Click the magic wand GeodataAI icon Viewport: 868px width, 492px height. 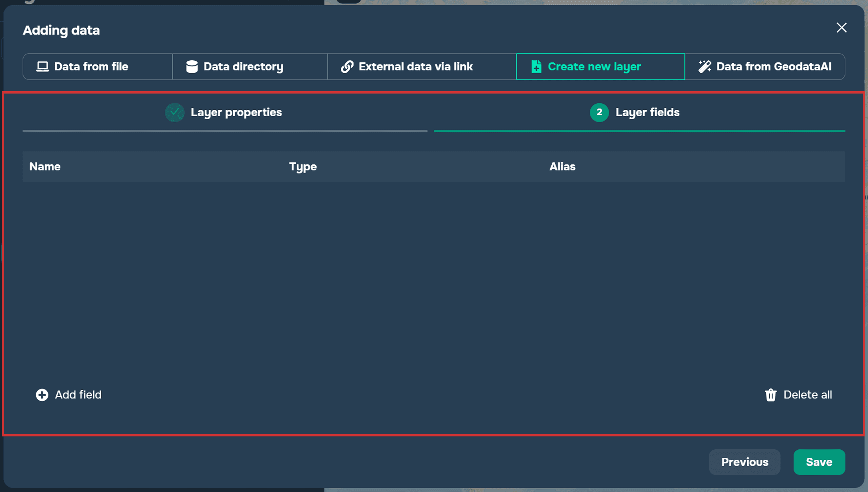coord(705,66)
